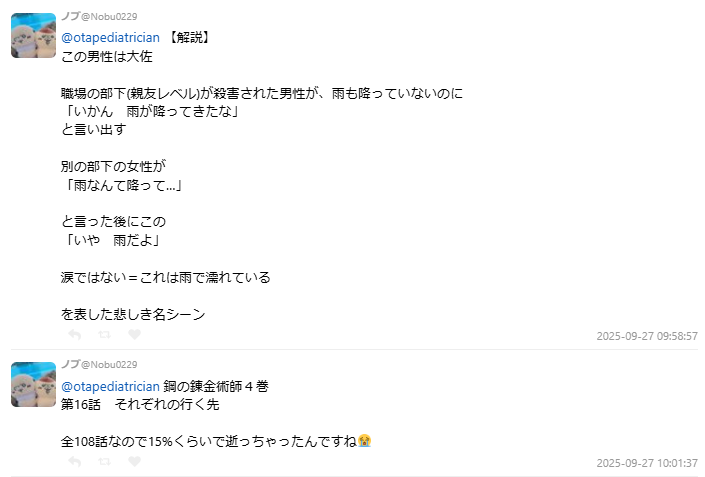Retweet the 鋼の錬金術師 tweet

105,462
